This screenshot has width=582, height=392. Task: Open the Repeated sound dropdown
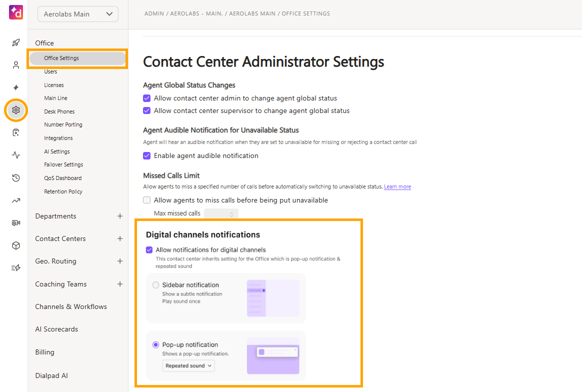click(188, 365)
